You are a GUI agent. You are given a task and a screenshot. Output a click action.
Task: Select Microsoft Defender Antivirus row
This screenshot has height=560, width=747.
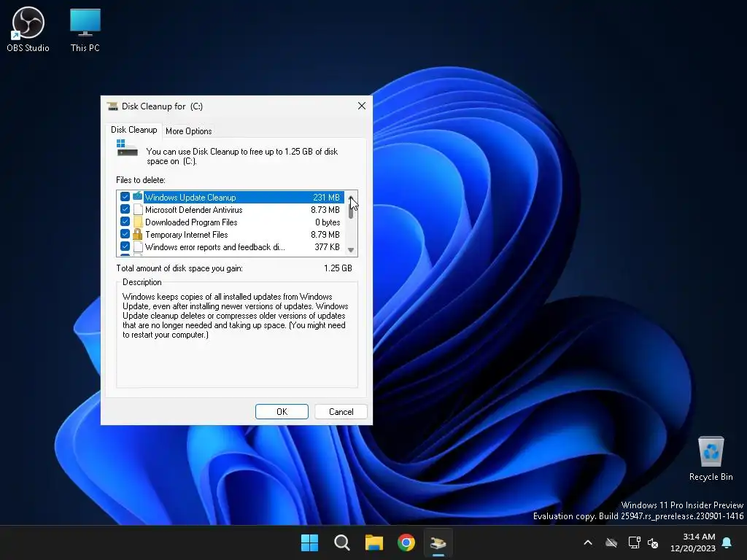click(x=231, y=209)
